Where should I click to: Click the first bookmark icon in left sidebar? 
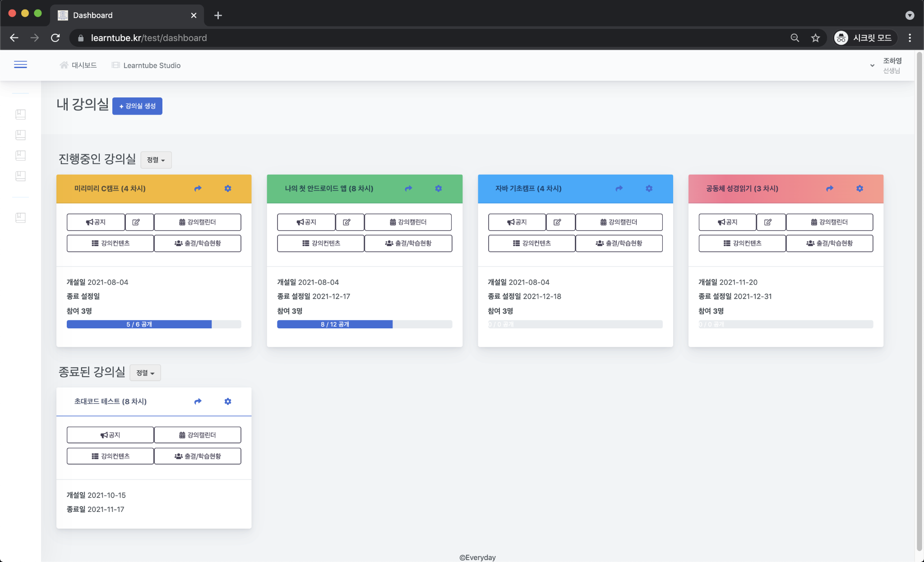click(20, 114)
